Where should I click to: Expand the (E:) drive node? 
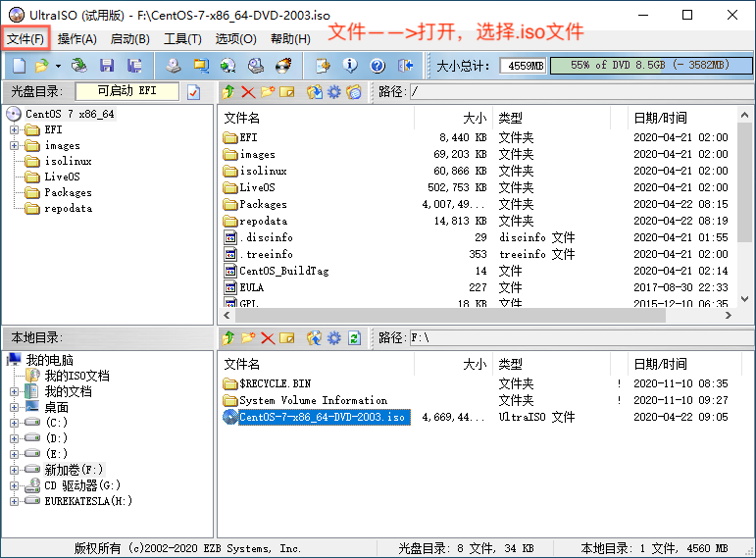point(14,454)
